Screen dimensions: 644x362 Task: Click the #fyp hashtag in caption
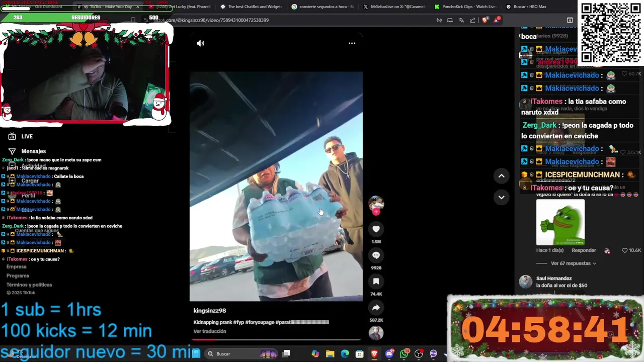tap(238, 322)
